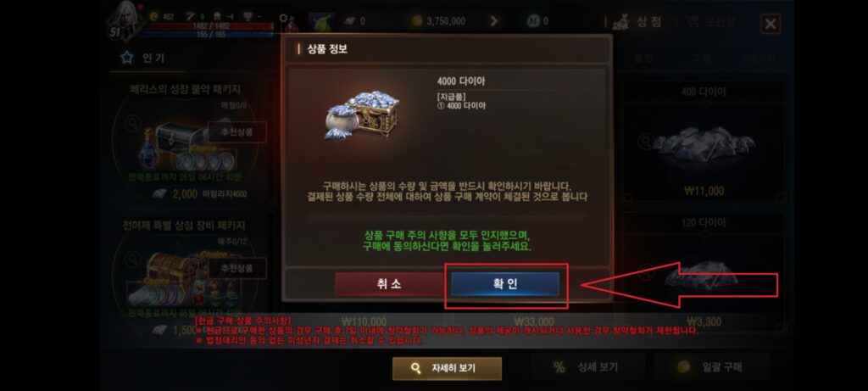Click the blue M mileage coin icon
868x391 pixels.
click(532, 21)
